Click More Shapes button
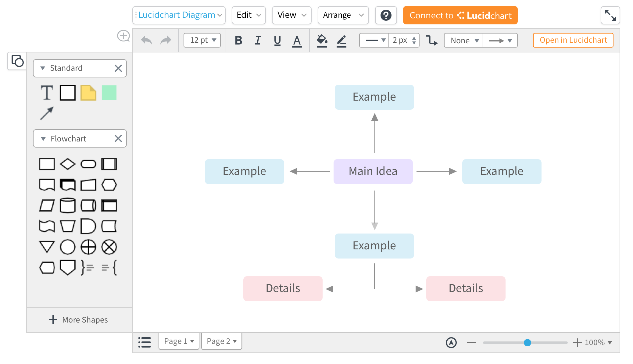 coord(79,320)
